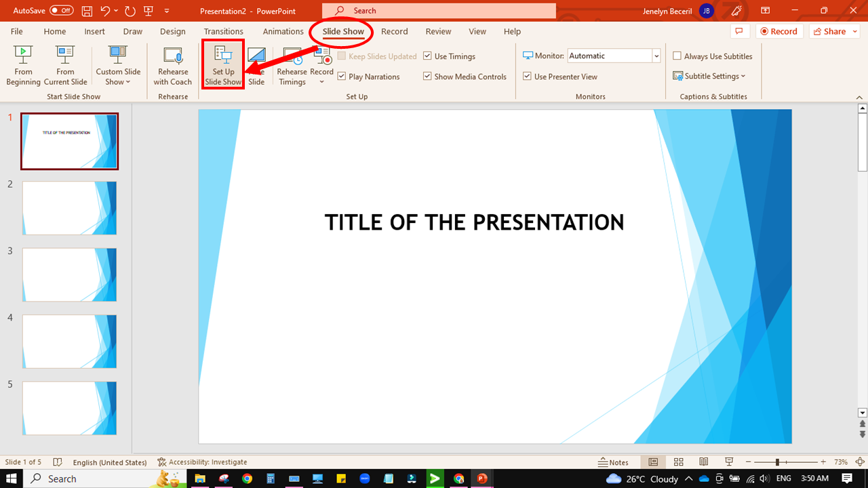The height and width of the screenshot is (488, 868).
Task: Switch to the Animations tab
Action: coord(283,31)
